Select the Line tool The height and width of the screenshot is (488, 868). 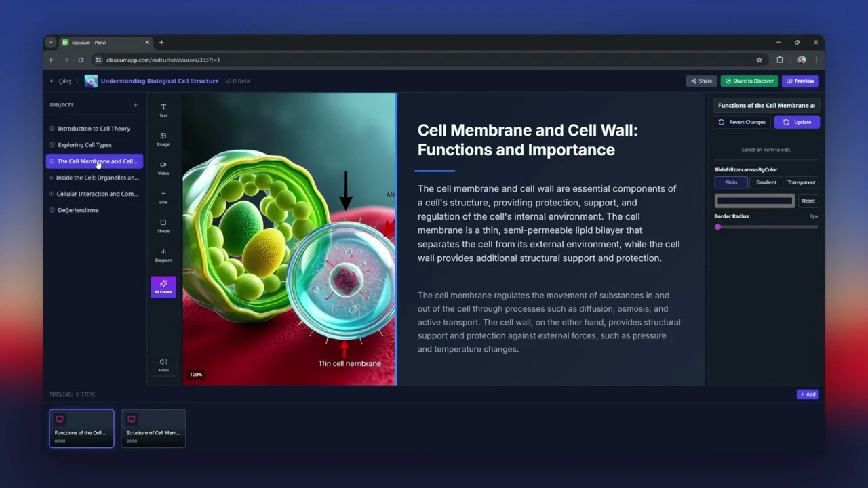[x=163, y=197]
